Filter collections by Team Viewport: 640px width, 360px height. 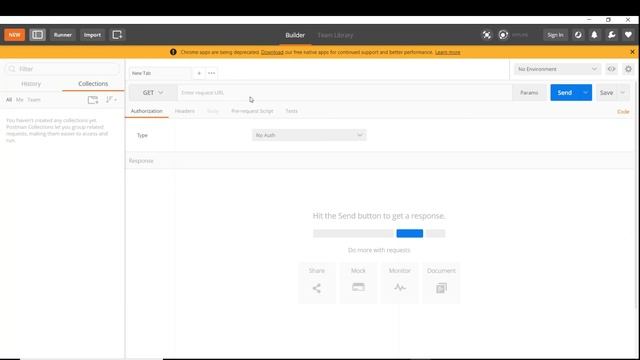coord(34,100)
